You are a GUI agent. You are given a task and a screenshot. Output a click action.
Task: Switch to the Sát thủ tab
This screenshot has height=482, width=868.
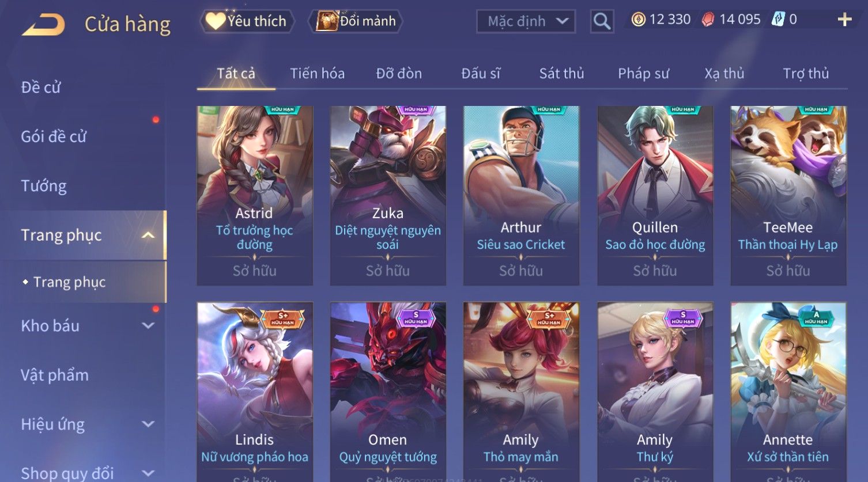pyautogui.click(x=561, y=74)
